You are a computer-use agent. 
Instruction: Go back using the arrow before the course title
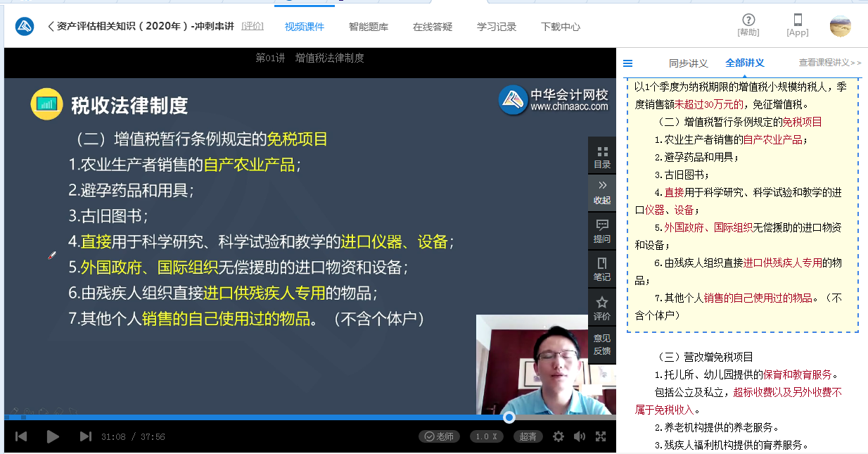click(x=51, y=27)
